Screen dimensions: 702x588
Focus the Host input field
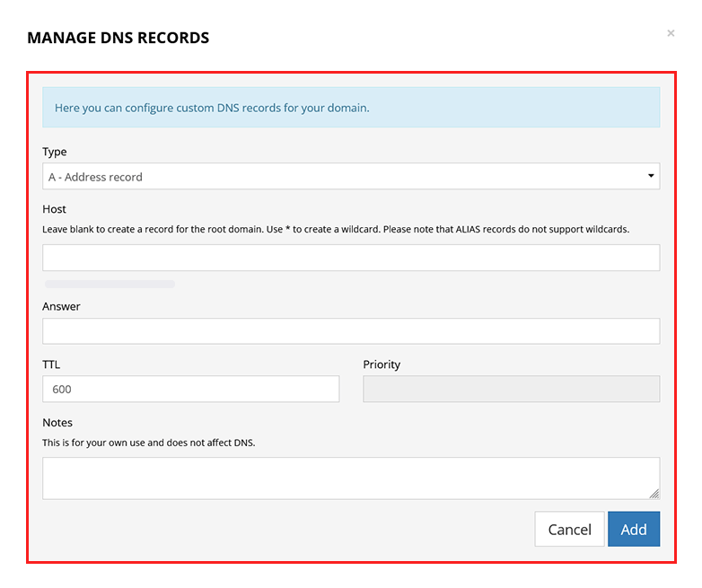[x=351, y=258]
